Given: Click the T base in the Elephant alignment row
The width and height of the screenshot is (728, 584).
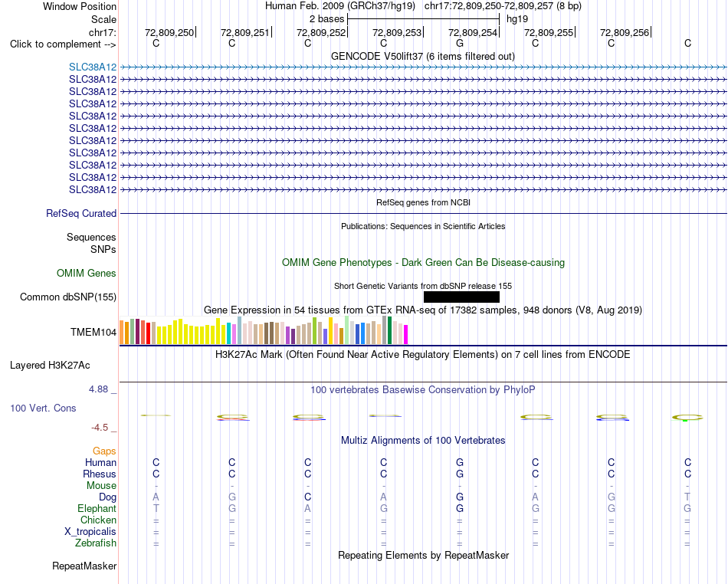Looking at the screenshot, I should pyautogui.click(x=156, y=509).
